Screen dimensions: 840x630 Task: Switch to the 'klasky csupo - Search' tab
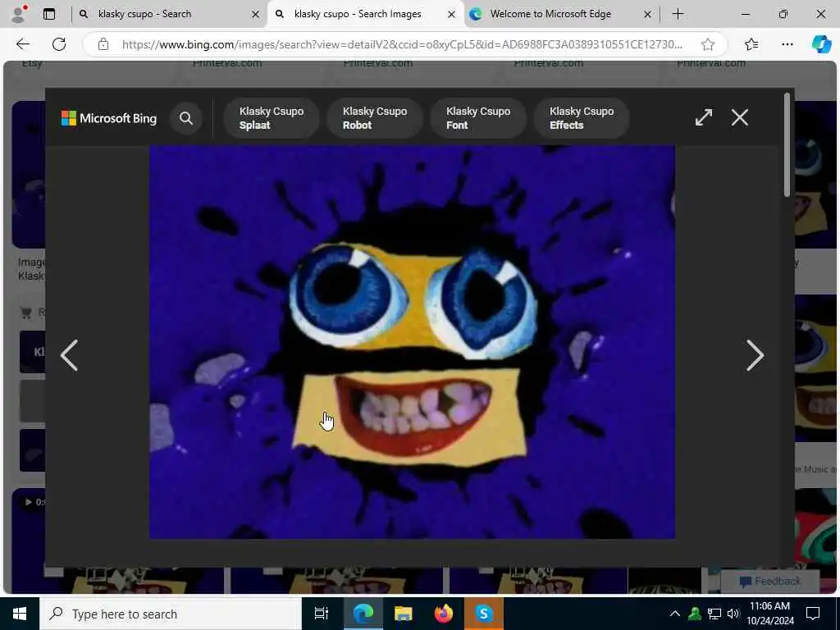click(x=168, y=14)
